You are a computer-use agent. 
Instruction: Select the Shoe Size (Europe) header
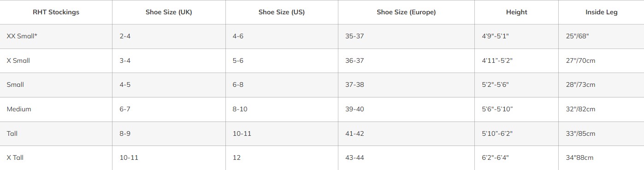tap(406, 12)
